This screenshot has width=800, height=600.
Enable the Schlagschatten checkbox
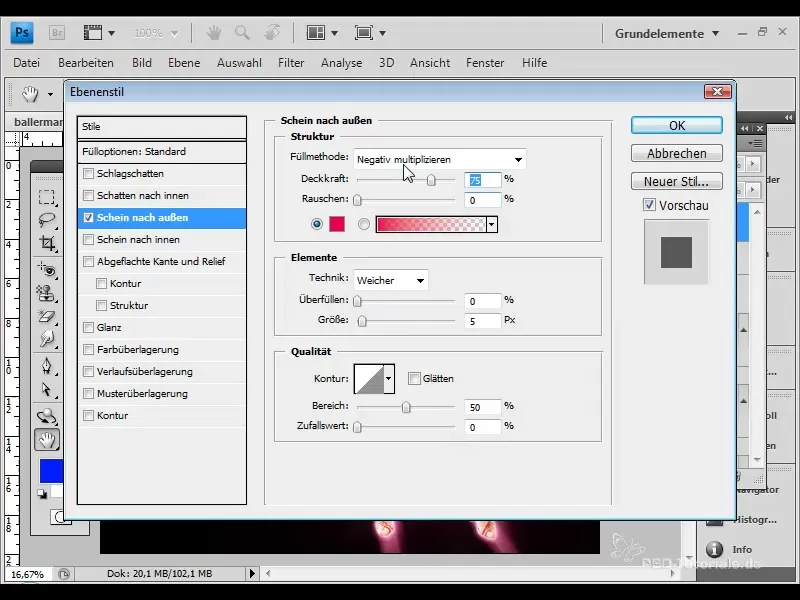click(x=88, y=173)
